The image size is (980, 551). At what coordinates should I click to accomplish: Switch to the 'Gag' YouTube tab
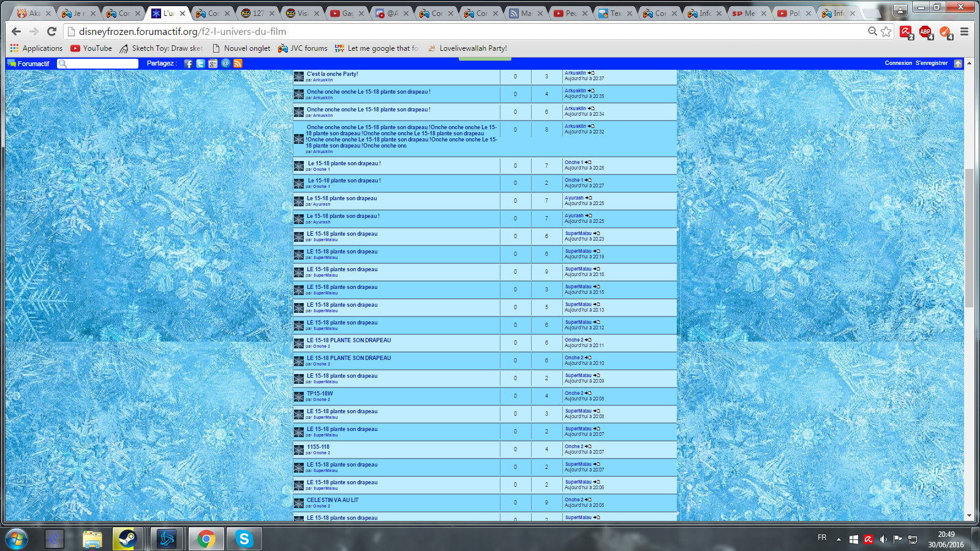[347, 13]
